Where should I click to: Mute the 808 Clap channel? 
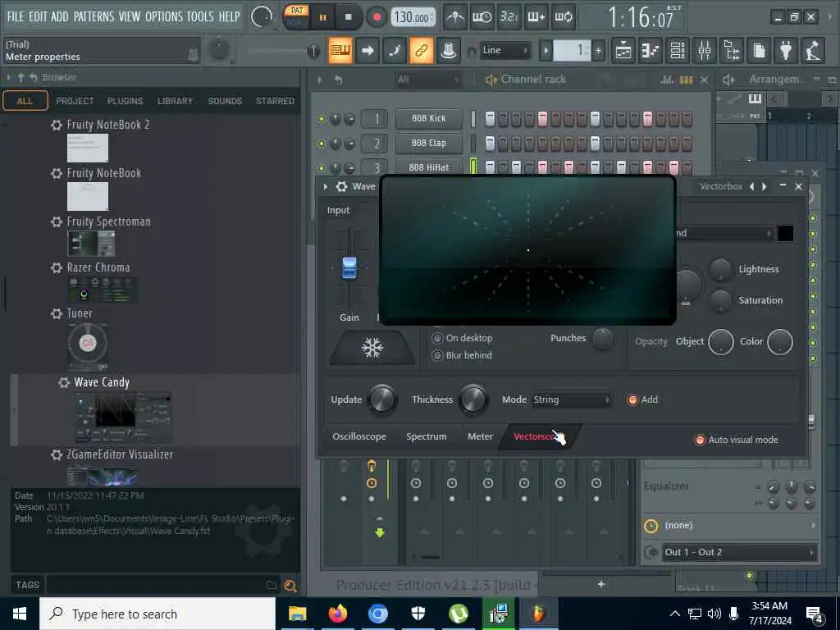pyautogui.click(x=321, y=144)
